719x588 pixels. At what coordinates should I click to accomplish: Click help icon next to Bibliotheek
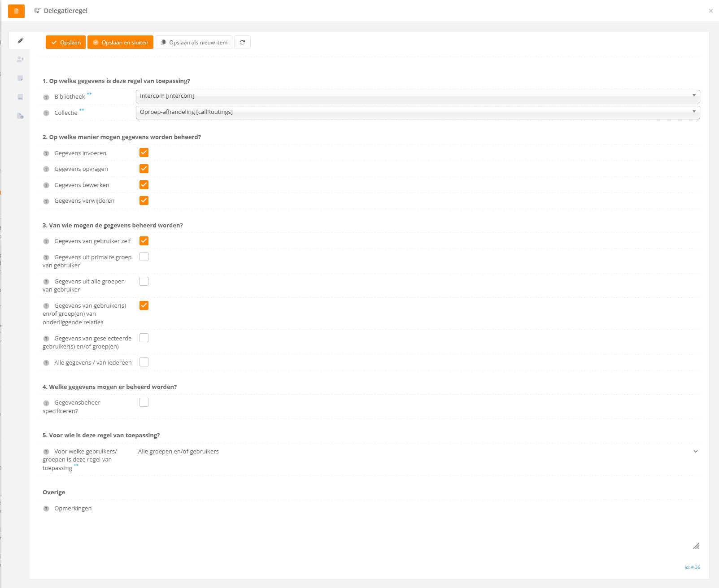point(46,97)
